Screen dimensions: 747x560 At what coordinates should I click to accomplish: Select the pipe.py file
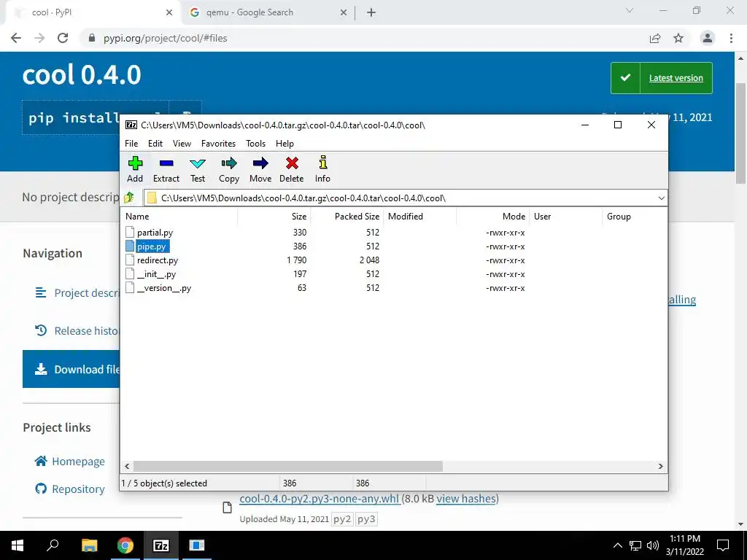click(x=152, y=246)
